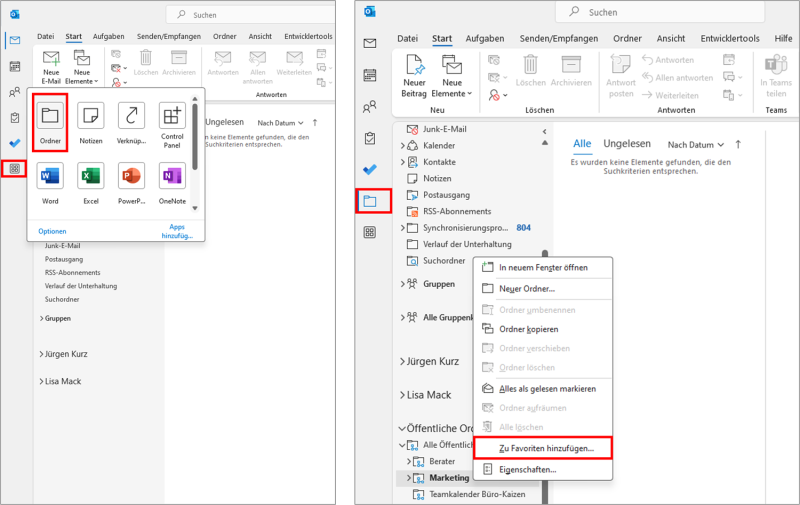This screenshot has width=800, height=505.
Task: Open To Do checkmark in left window sidebar
Action: 15,143
